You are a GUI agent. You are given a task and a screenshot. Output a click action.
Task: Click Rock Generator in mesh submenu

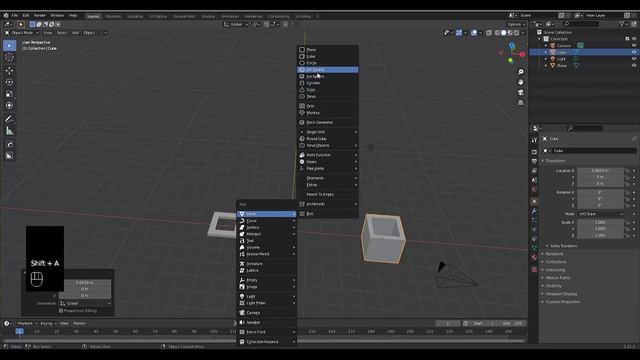point(328,122)
